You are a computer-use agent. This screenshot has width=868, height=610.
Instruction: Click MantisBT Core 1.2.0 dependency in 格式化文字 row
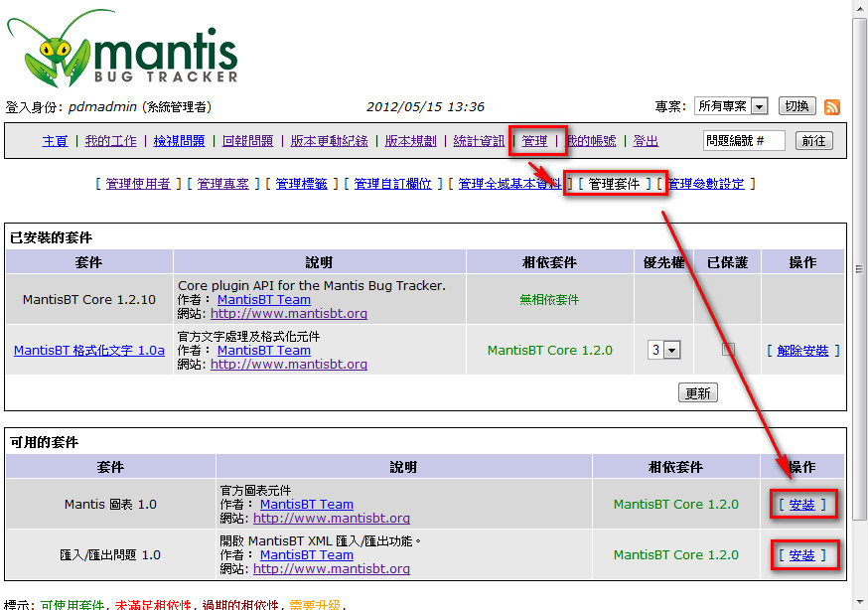pyautogui.click(x=549, y=351)
